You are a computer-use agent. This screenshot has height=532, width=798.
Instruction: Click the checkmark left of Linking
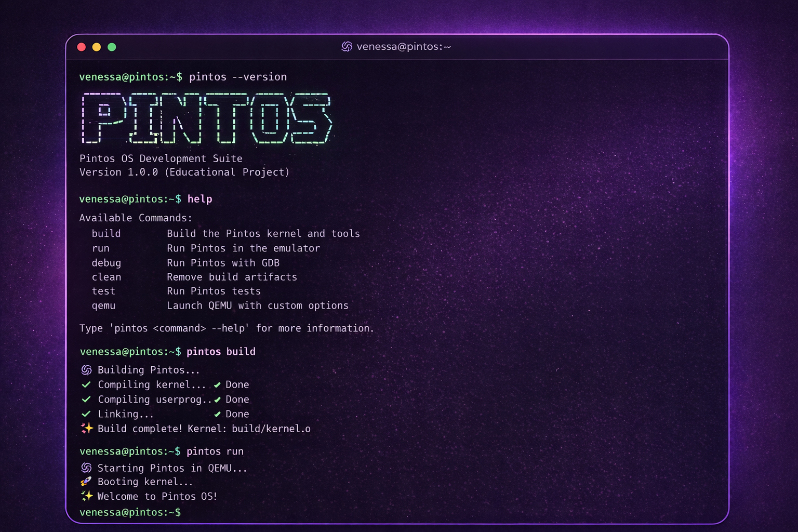pos(86,414)
